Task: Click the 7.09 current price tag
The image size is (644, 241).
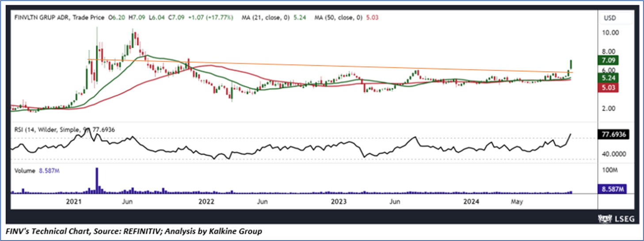Action: tap(608, 60)
